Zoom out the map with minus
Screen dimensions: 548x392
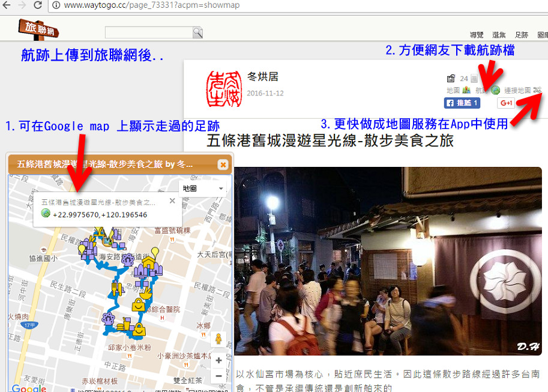click(x=218, y=376)
